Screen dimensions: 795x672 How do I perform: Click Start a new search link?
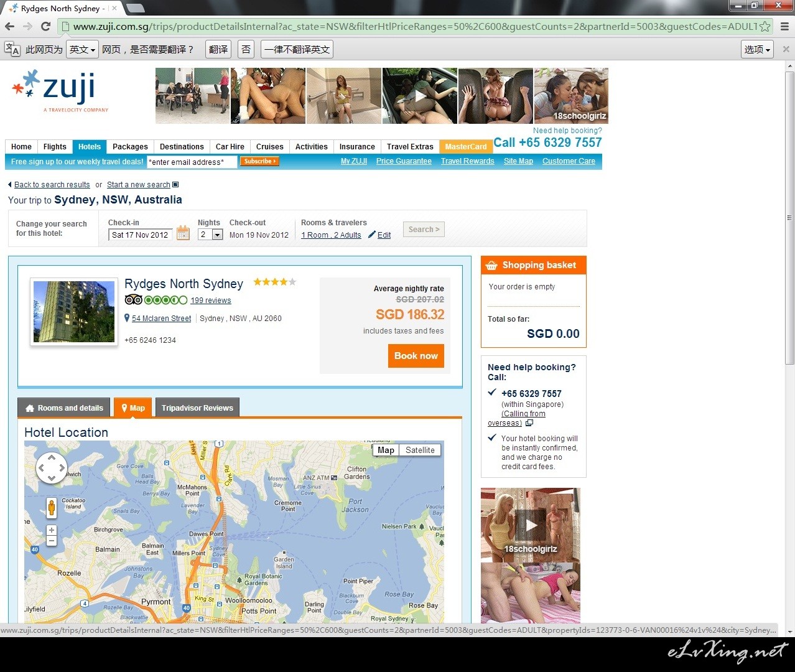[139, 185]
